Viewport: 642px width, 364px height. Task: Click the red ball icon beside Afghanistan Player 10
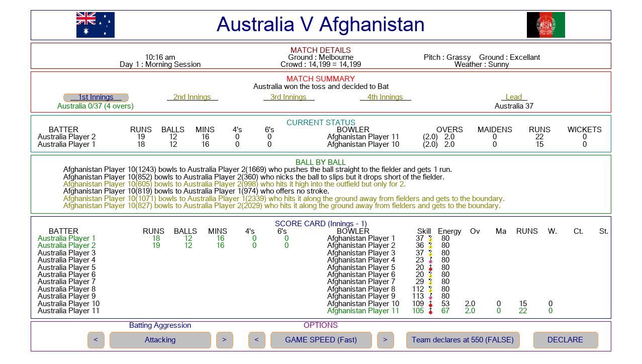click(430, 304)
